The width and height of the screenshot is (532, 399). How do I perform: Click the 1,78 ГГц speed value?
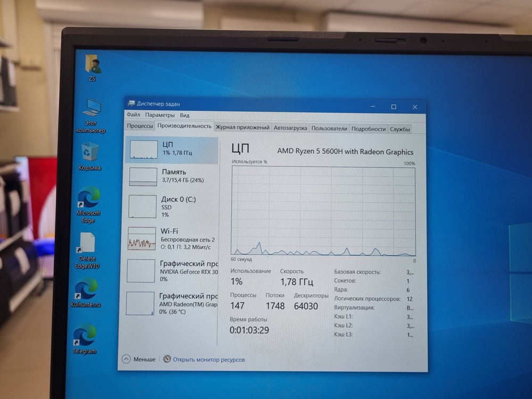296,281
